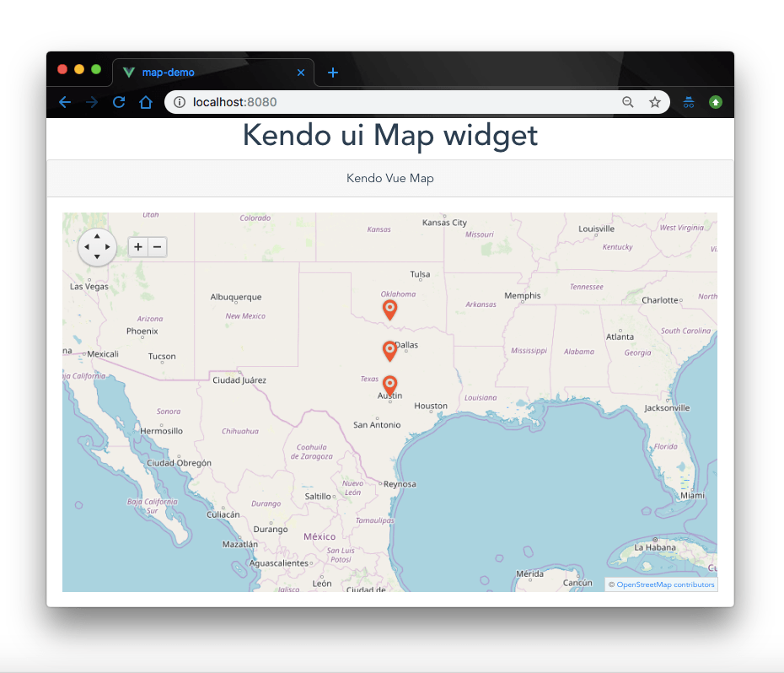Zoom out with the map minus button
The image size is (784, 673).
157,247
